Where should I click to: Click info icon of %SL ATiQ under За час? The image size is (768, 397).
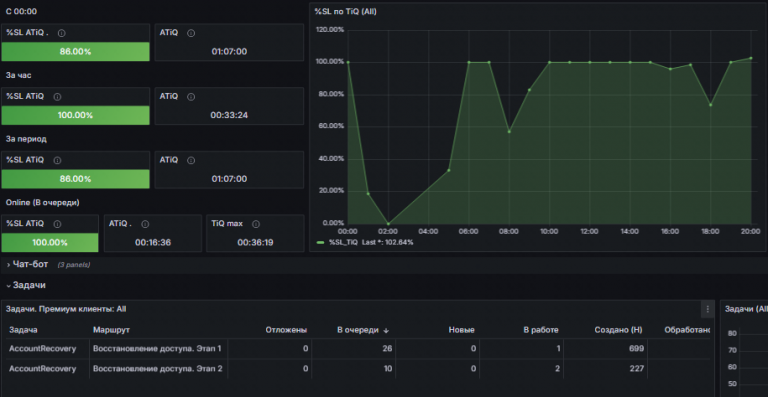click(57, 97)
